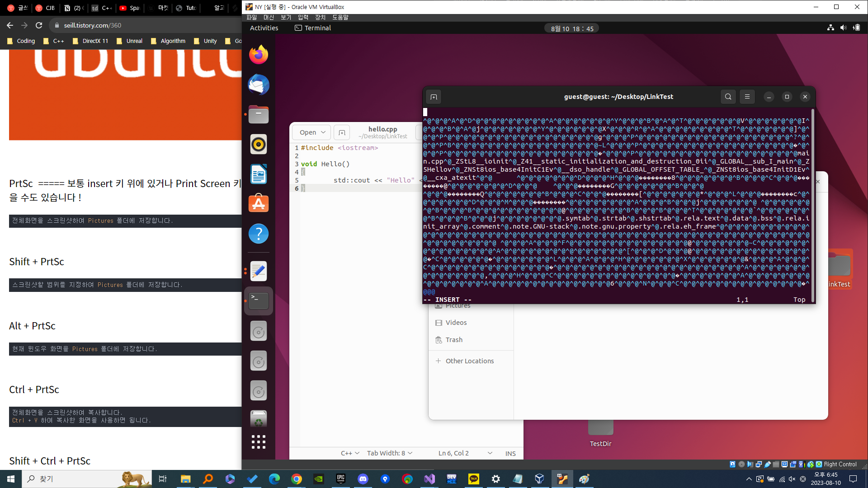The height and width of the screenshot is (488, 868).
Task: Open Ubuntu Software store icon
Action: (259, 204)
